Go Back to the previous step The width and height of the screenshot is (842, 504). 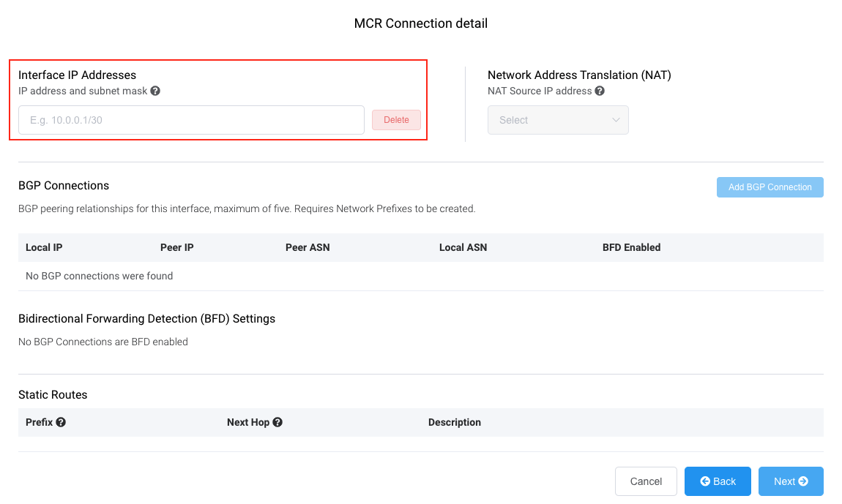(718, 481)
